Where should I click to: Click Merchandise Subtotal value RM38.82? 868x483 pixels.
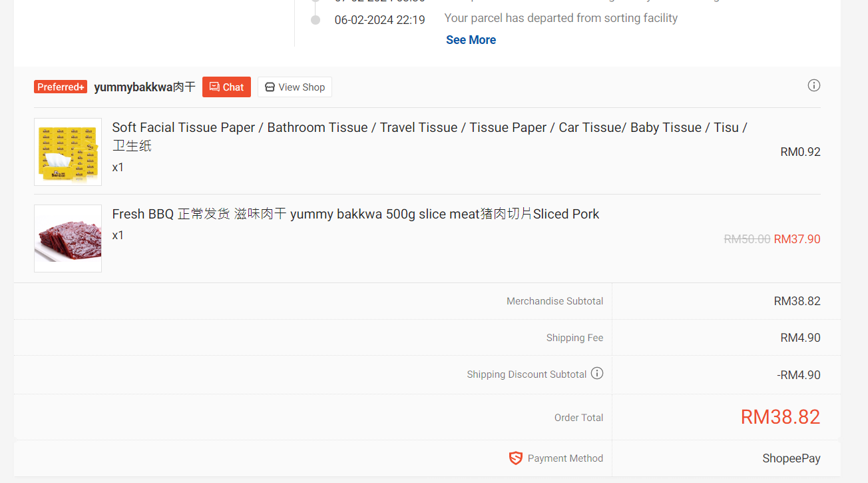(x=797, y=301)
